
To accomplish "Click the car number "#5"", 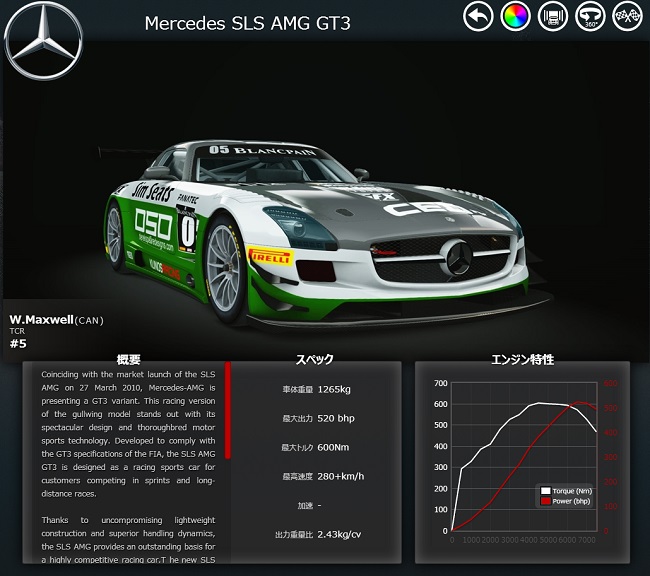I will 18,343.
